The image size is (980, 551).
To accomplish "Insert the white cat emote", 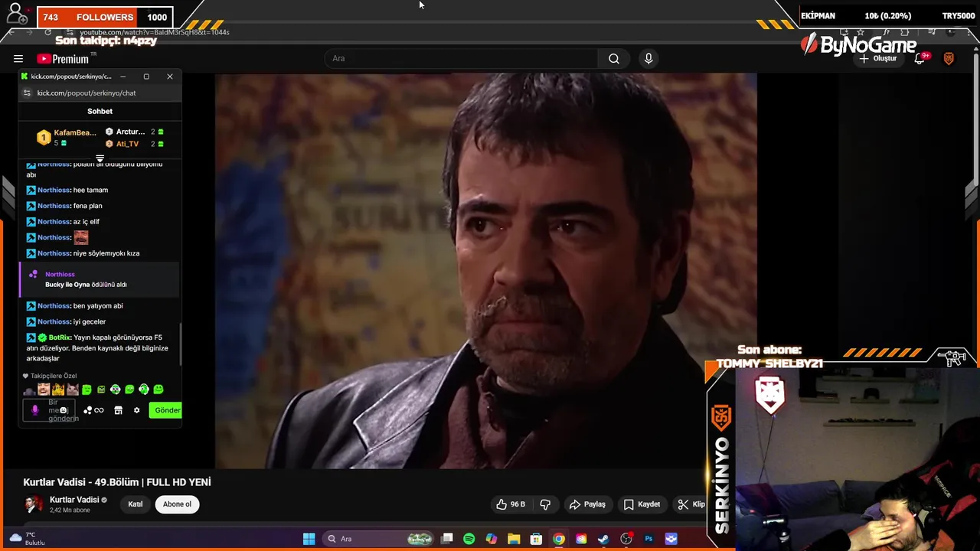I will tap(73, 390).
